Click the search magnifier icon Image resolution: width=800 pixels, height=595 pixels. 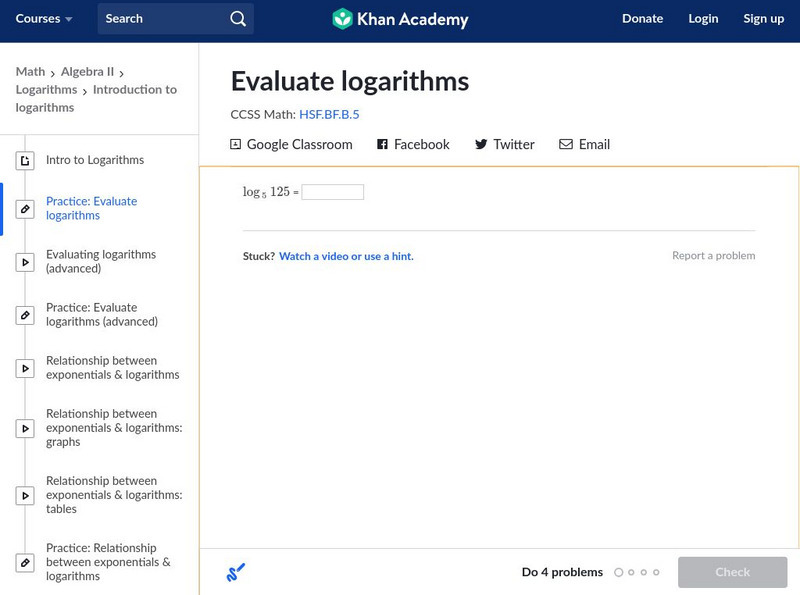click(237, 19)
